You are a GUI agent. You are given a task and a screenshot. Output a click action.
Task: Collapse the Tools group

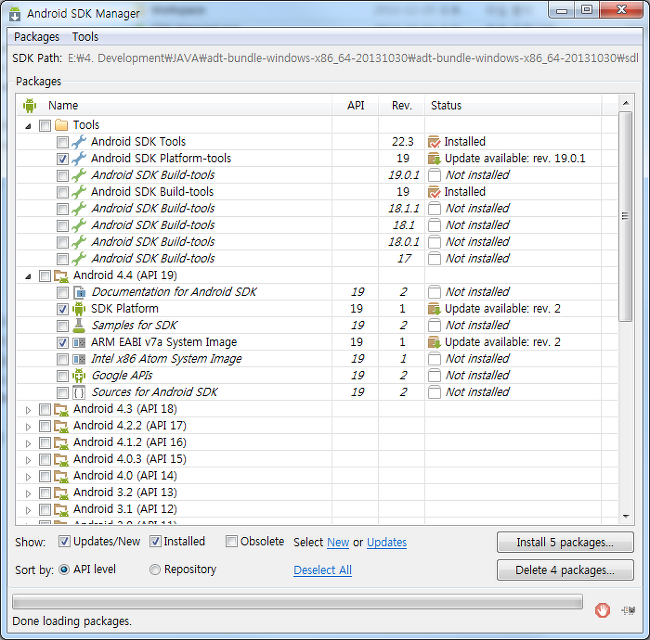[28, 126]
